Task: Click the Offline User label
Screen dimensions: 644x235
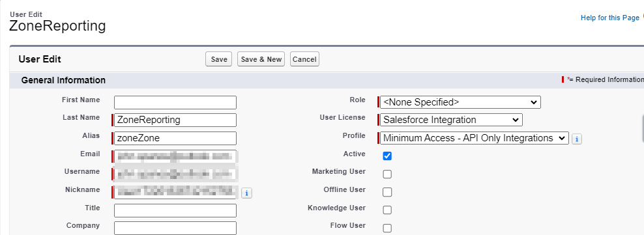Action: (x=345, y=189)
